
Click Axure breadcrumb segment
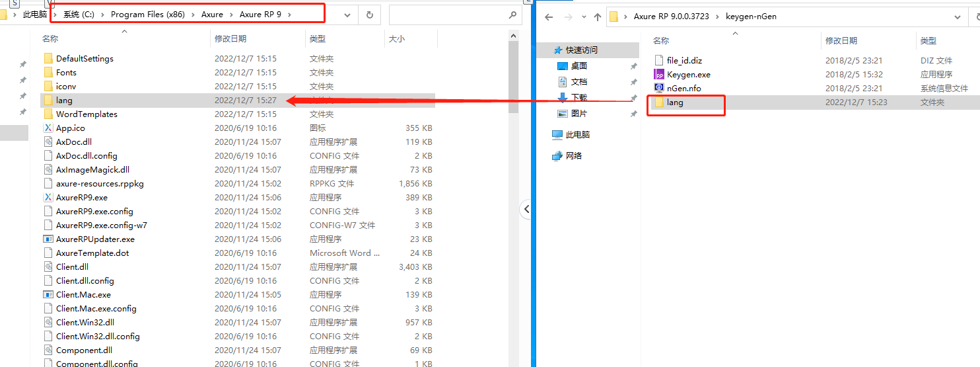pos(213,15)
